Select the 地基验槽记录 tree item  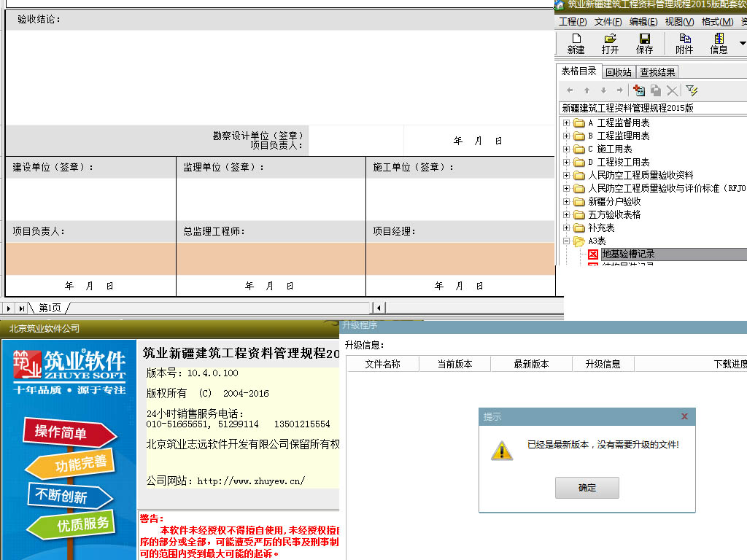tap(628, 254)
